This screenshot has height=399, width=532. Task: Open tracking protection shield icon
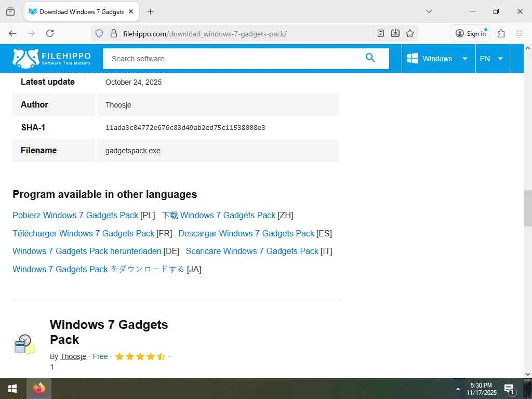point(99,33)
